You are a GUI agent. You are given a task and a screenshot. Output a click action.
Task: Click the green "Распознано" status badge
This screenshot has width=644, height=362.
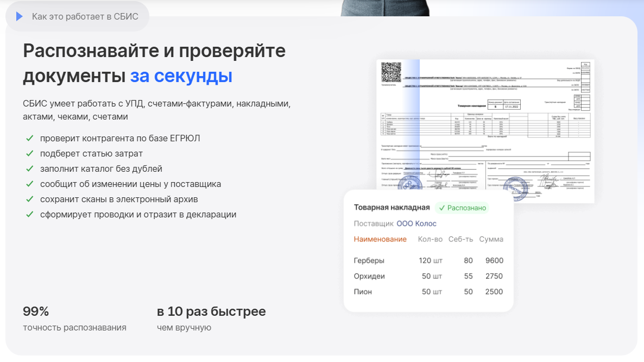click(x=462, y=208)
